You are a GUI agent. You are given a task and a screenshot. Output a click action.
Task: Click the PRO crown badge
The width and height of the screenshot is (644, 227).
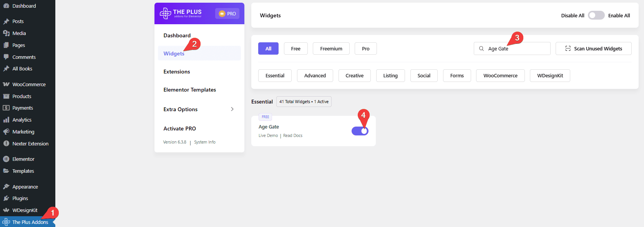click(x=227, y=13)
